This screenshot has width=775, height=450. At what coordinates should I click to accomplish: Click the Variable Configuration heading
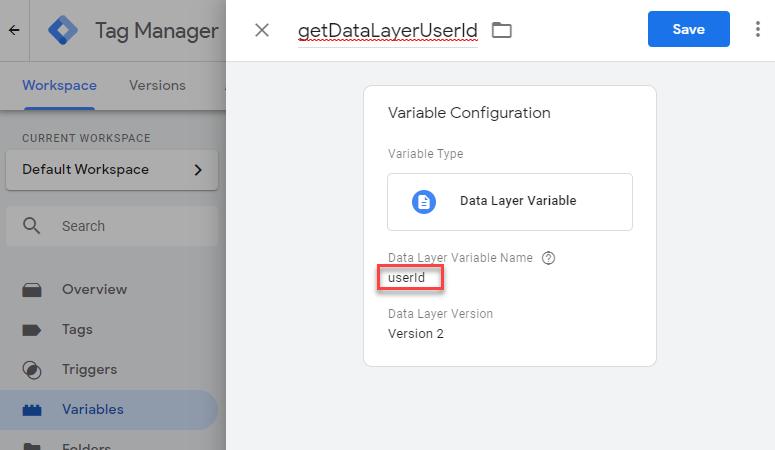pos(469,113)
